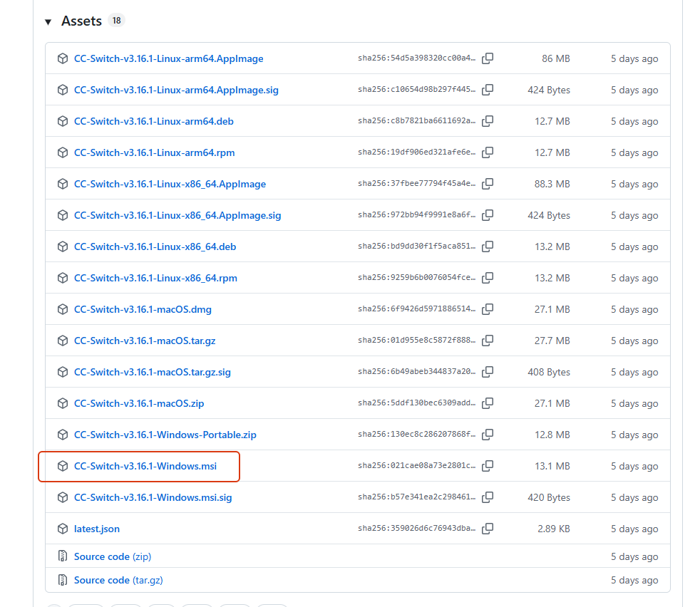Click the 408 Bytes file size
This screenshot has width=700, height=607.
click(549, 372)
